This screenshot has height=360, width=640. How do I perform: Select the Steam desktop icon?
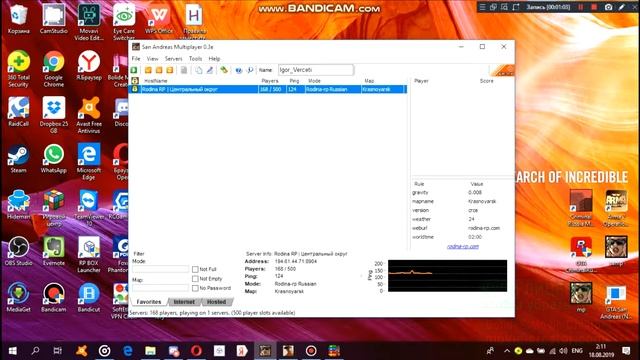point(18,159)
